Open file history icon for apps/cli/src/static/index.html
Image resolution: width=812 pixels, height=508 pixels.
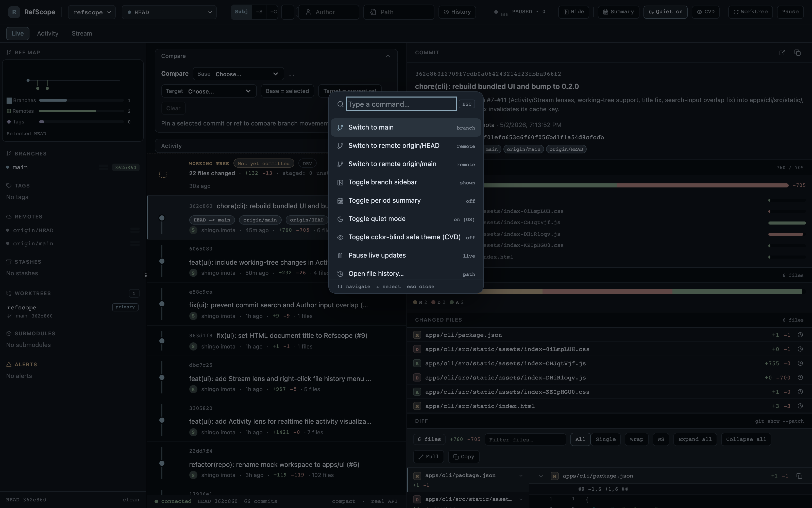click(800, 406)
